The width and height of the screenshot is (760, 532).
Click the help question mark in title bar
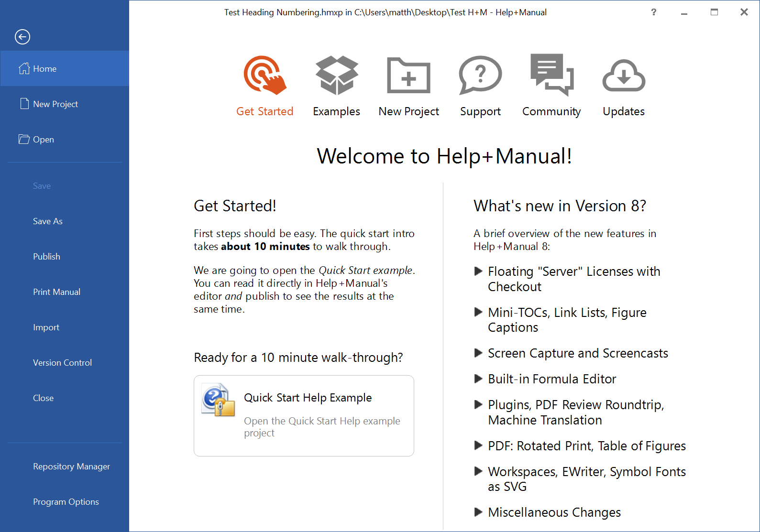(654, 12)
